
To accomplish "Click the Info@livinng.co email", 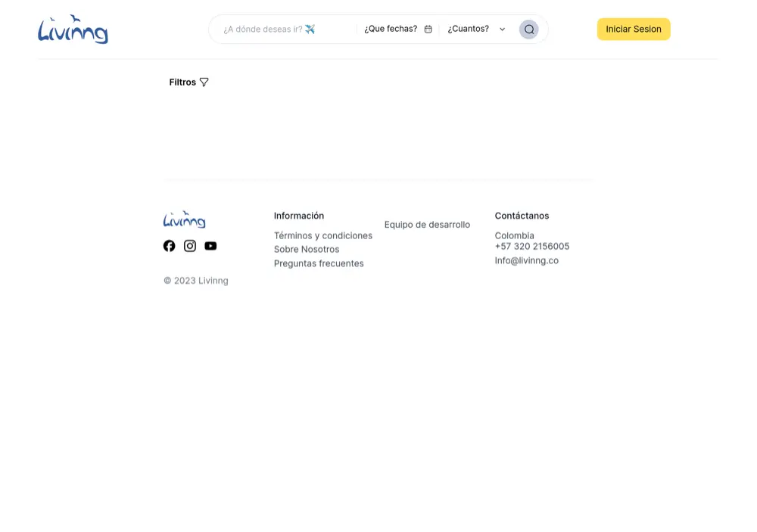I will pyautogui.click(x=526, y=260).
